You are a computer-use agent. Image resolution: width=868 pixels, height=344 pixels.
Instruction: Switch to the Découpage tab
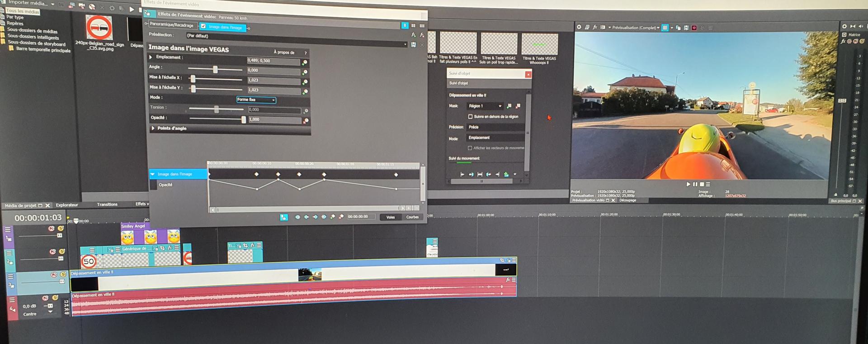[627, 200]
